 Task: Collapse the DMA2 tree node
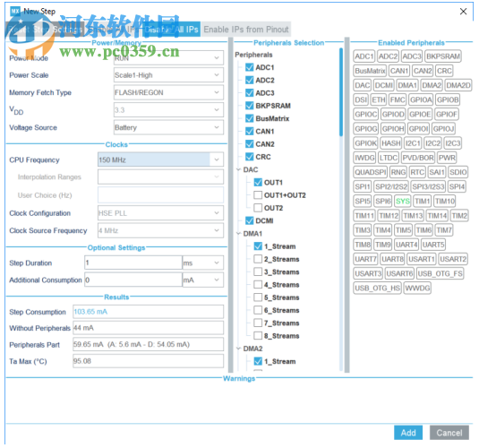(x=238, y=349)
